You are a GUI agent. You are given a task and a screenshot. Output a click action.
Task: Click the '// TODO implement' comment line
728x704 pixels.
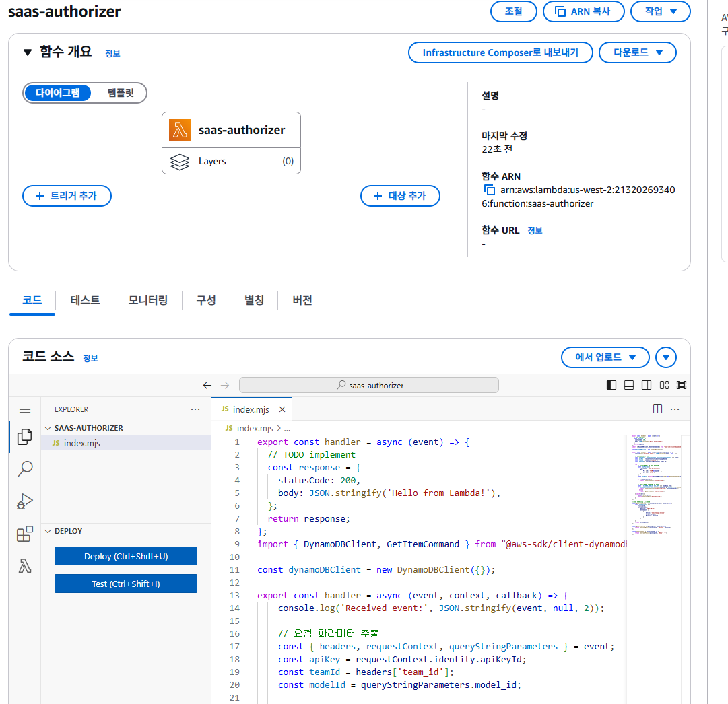pyautogui.click(x=312, y=455)
